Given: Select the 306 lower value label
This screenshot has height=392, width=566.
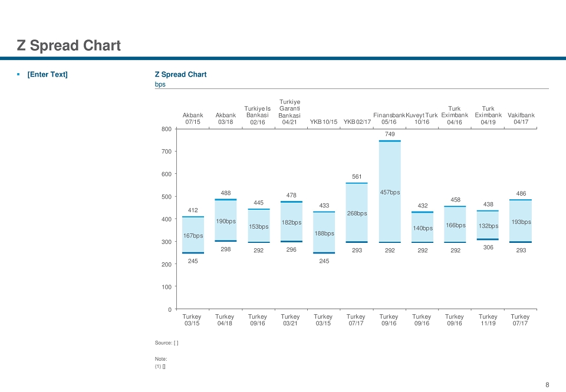Looking at the screenshot, I should click(x=488, y=247).
